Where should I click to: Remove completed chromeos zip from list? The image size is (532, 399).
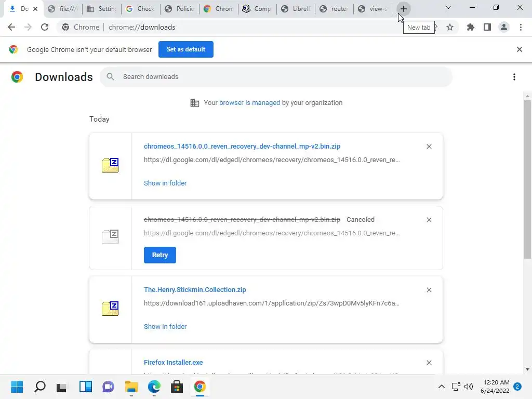(429, 147)
